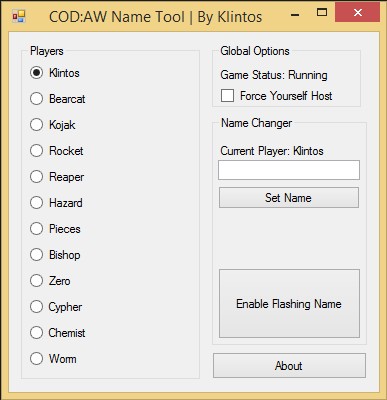The height and width of the screenshot is (400, 387).
Task: Click the app icon in title bar
Action: pos(19,16)
